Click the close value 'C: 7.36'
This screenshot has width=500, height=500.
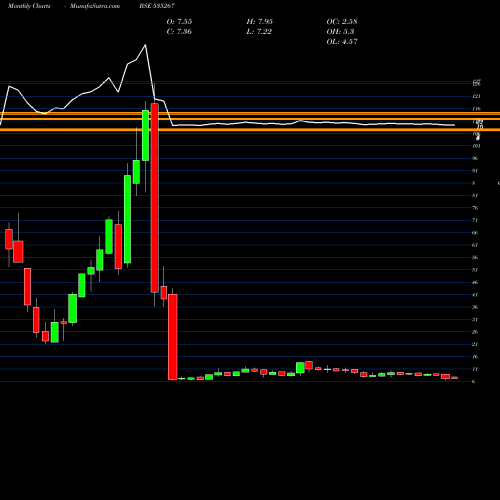(x=179, y=32)
